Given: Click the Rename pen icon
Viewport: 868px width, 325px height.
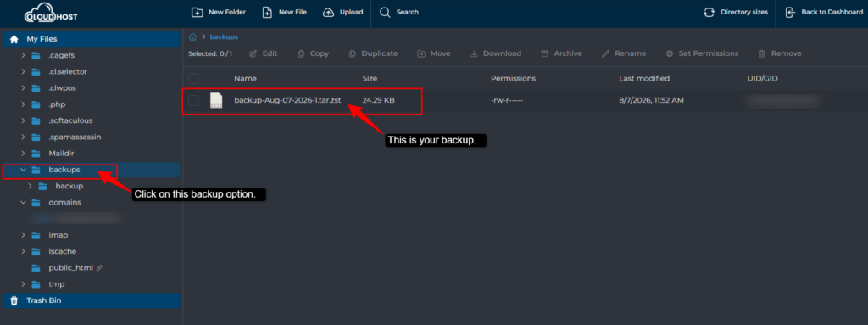Looking at the screenshot, I should click(605, 53).
